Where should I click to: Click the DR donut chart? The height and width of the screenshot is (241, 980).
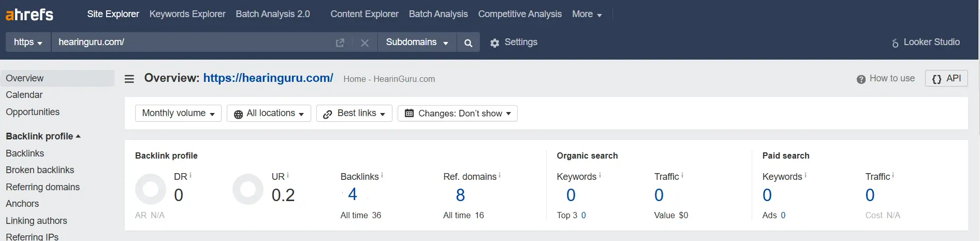151,189
